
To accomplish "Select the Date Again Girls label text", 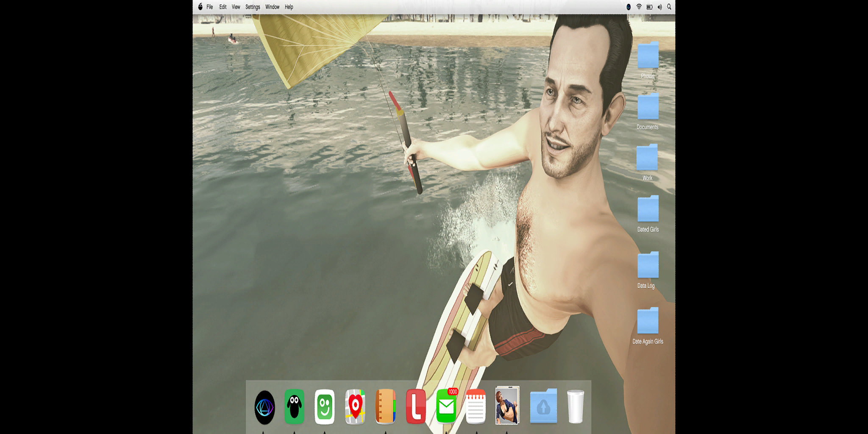I will pyautogui.click(x=648, y=342).
